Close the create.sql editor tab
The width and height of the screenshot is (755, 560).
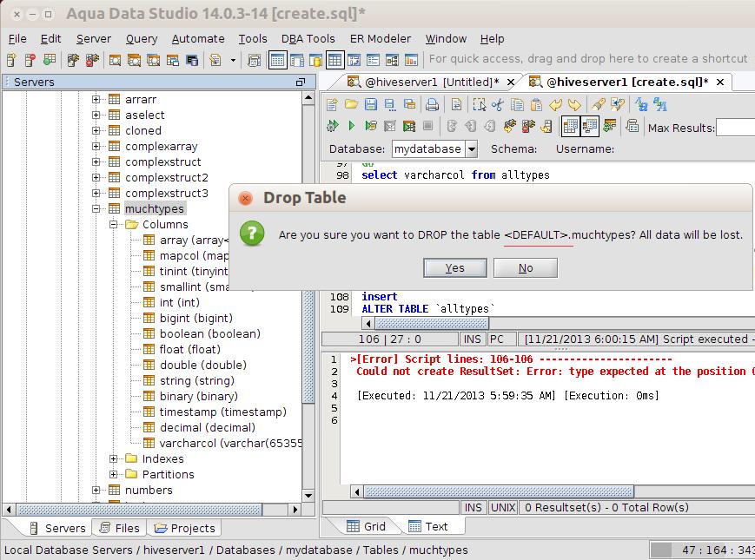tap(720, 82)
